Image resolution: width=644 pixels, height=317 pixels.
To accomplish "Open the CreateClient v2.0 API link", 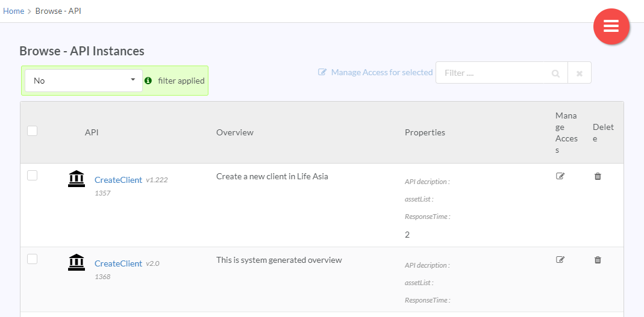I will pos(118,263).
